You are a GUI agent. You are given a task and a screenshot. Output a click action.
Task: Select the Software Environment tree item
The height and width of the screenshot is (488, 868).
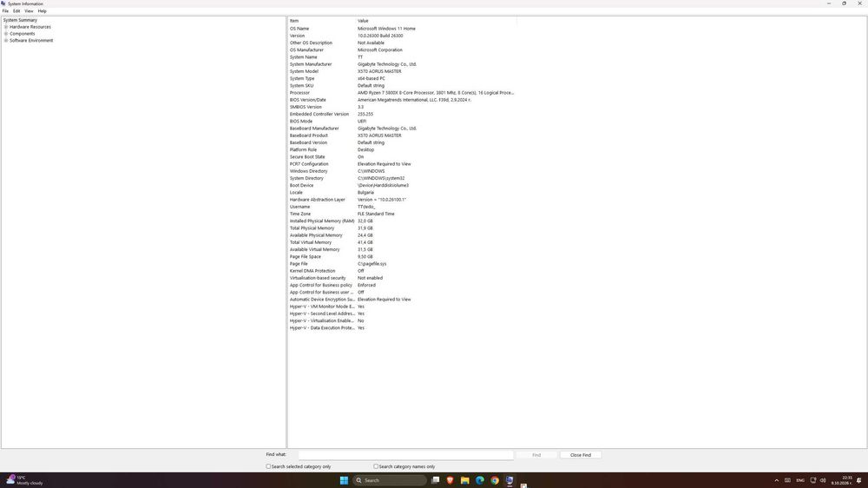pos(31,41)
